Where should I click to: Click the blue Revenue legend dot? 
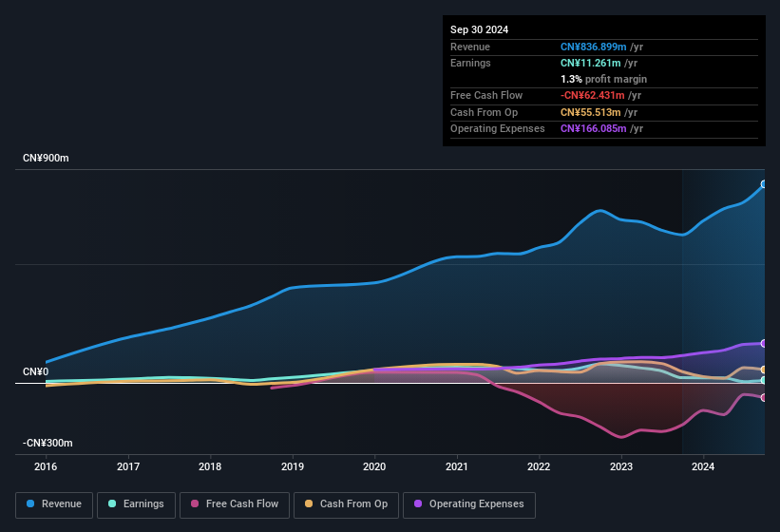(31, 504)
